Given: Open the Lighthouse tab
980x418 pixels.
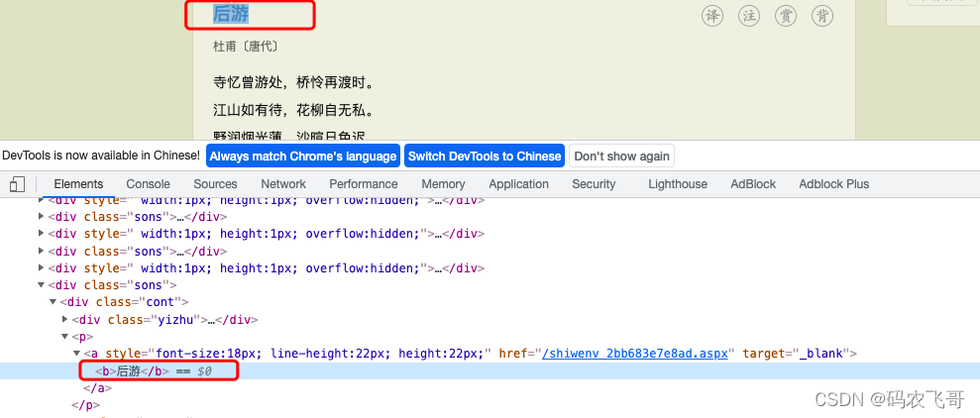Looking at the screenshot, I should [x=678, y=183].
